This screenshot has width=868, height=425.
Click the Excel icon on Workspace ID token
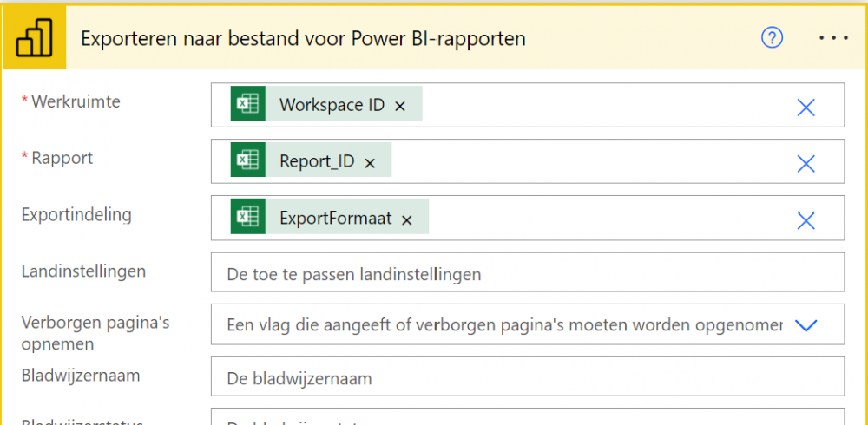[248, 103]
